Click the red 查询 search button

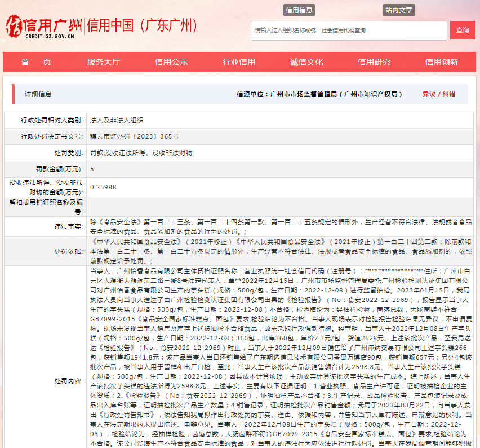pyautogui.click(x=462, y=30)
